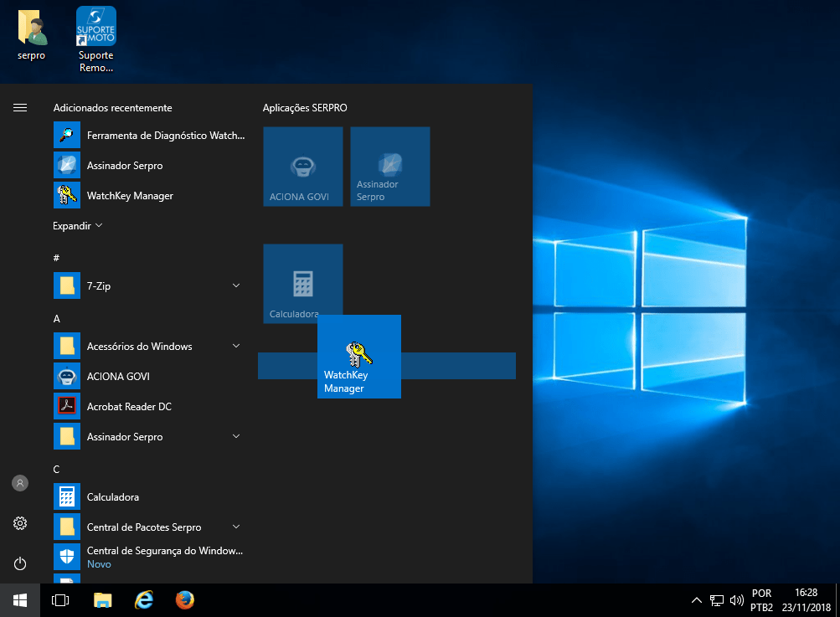The height and width of the screenshot is (617, 840).
Task: Click the Windows Start button
Action: point(20,600)
